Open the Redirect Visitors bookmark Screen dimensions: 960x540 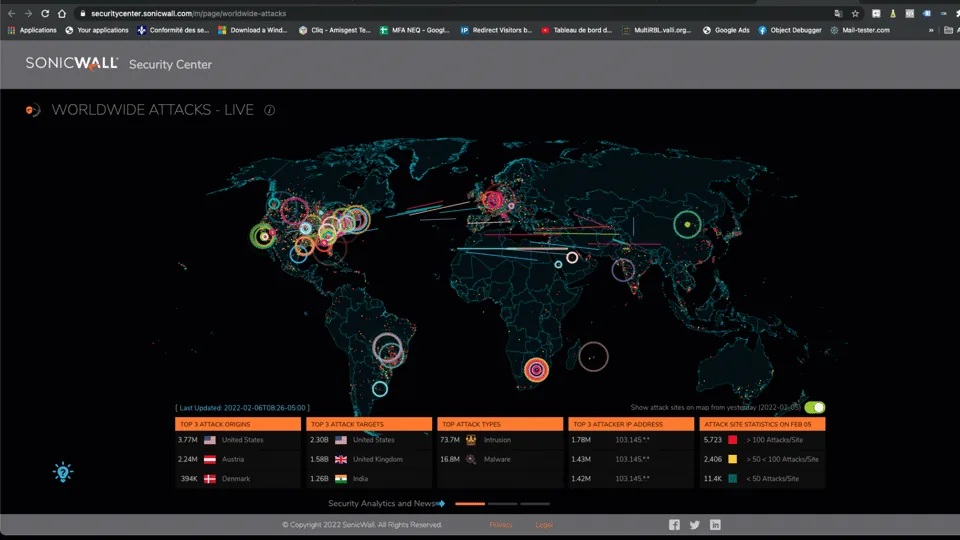tap(496, 30)
